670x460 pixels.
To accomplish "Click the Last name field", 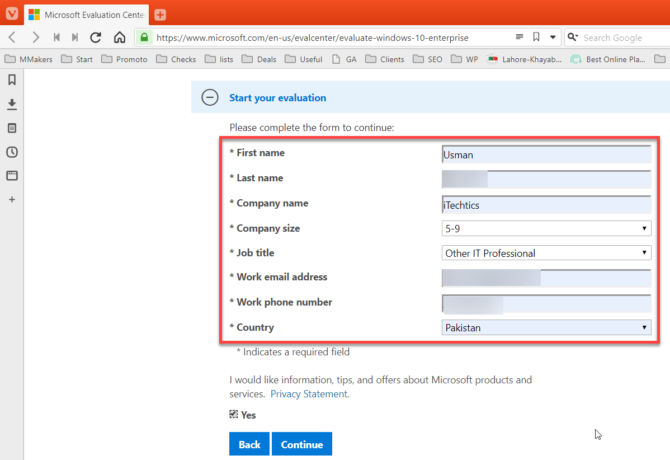I will 546,179.
